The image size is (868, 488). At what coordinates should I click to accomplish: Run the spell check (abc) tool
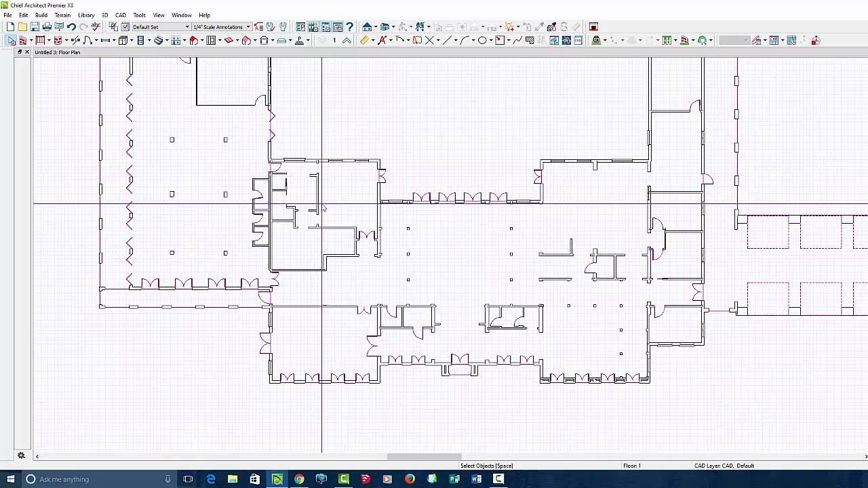pyautogui.click(x=96, y=27)
